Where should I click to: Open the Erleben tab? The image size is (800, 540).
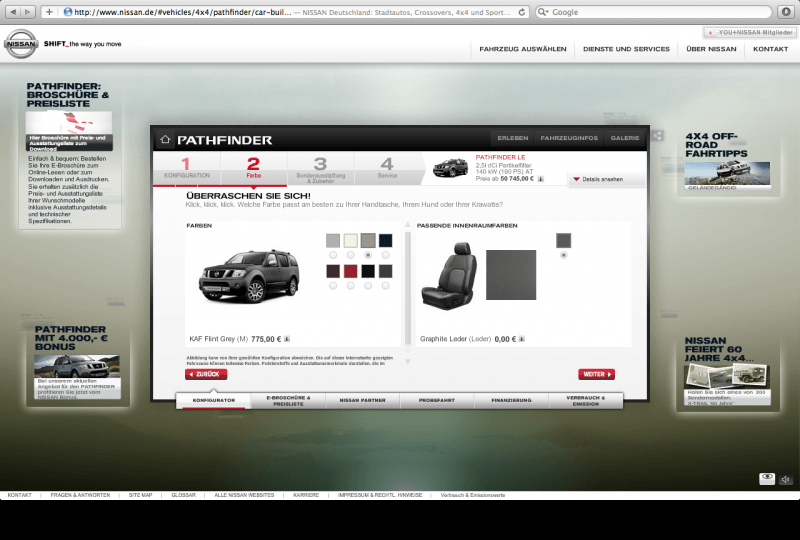click(513, 138)
